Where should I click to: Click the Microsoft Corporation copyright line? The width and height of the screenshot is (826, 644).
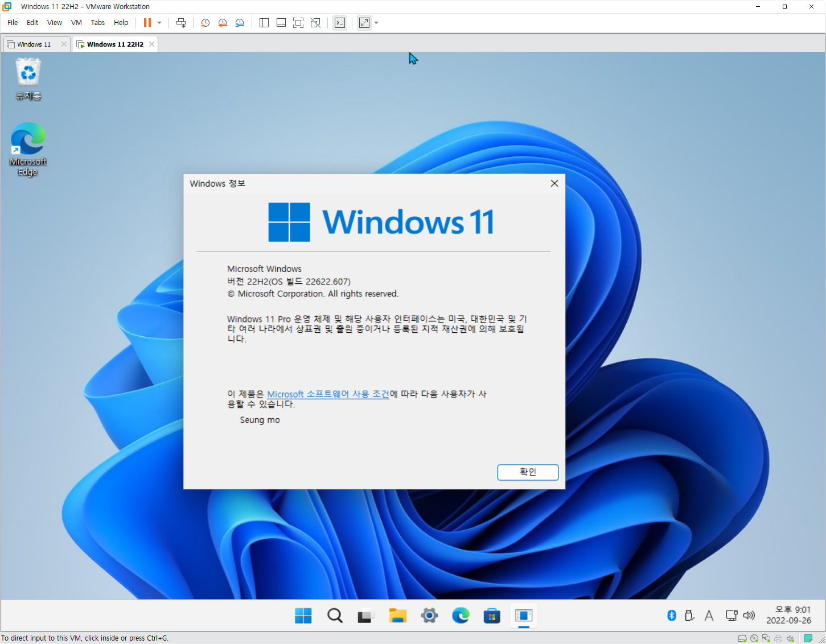click(313, 294)
